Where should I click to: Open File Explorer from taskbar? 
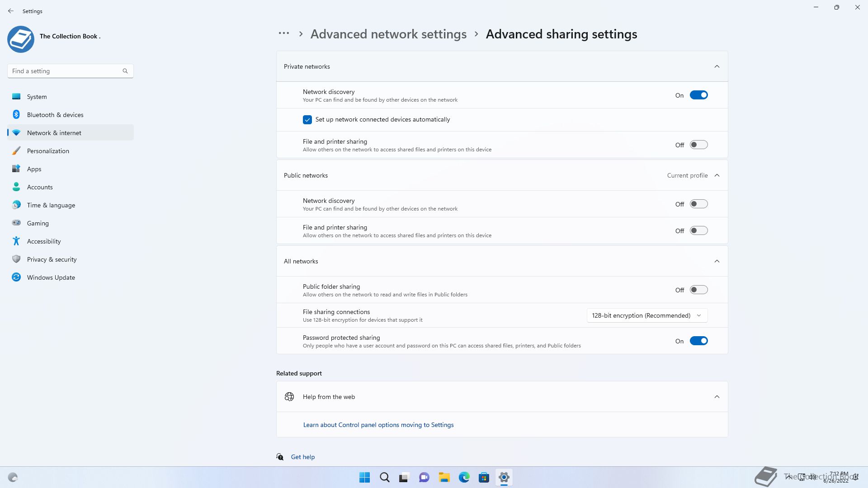(x=444, y=477)
